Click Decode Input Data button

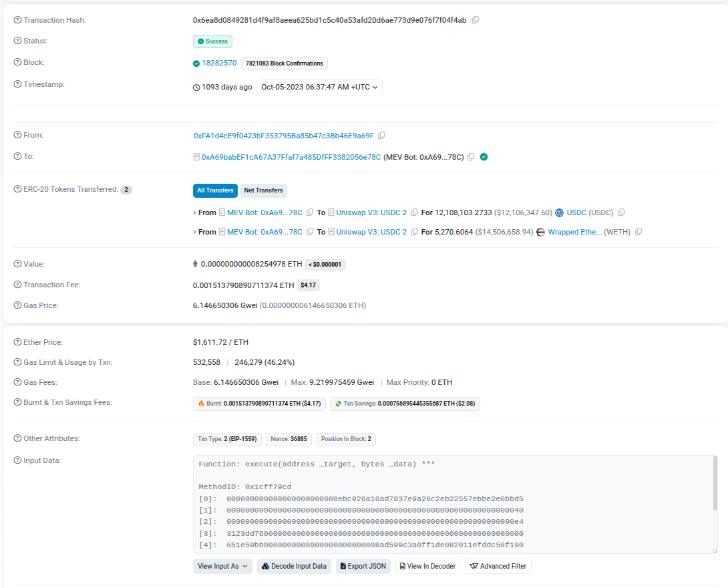(295, 566)
